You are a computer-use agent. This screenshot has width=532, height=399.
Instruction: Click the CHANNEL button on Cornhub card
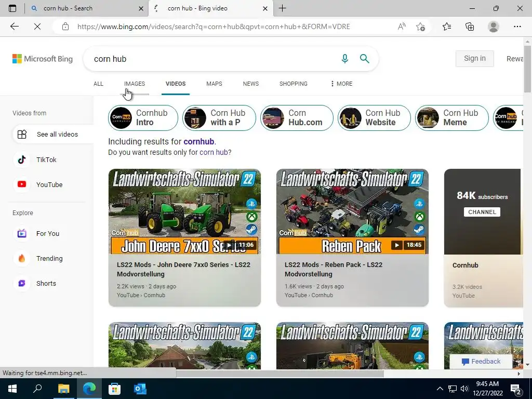tap(482, 212)
